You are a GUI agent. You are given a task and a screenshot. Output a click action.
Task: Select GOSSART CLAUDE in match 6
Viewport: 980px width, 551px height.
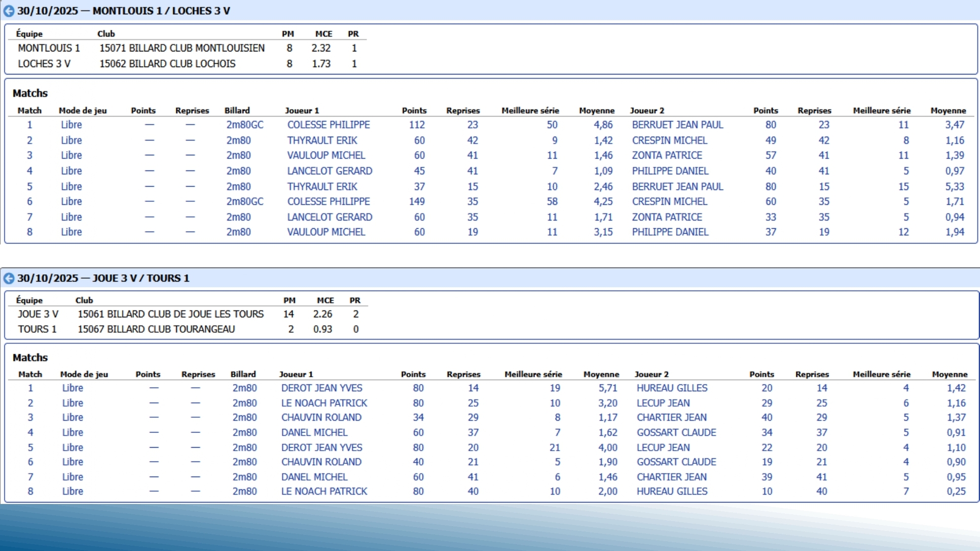[x=676, y=462]
